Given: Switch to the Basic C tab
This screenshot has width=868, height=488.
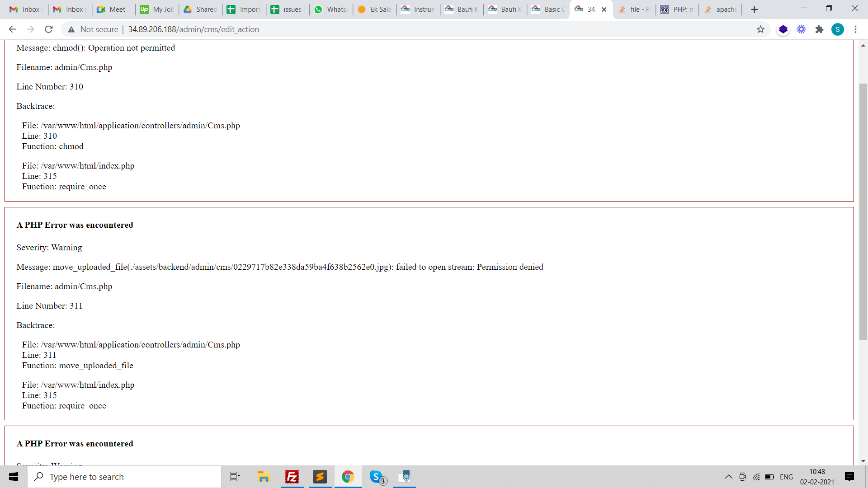Looking at the screenshot, I should pos(548,9).
